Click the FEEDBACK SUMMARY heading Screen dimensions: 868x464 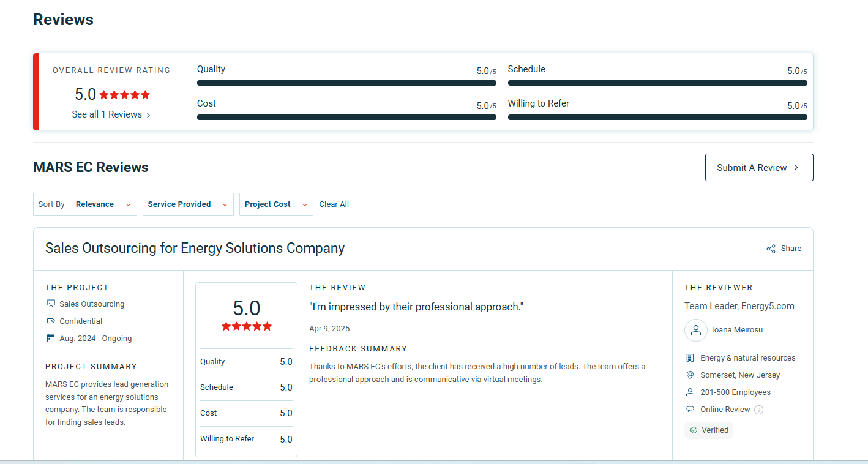(x=358, y=348)
